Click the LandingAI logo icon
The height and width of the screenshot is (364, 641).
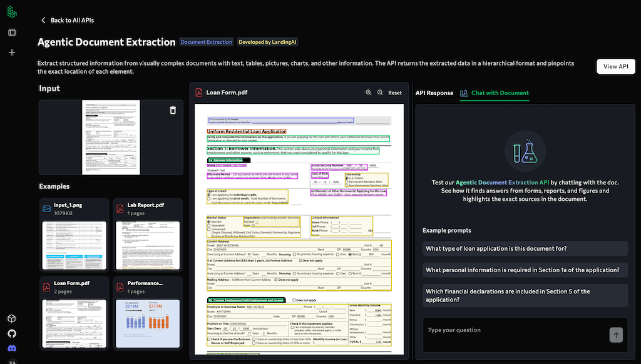click(x=12, y=12)
